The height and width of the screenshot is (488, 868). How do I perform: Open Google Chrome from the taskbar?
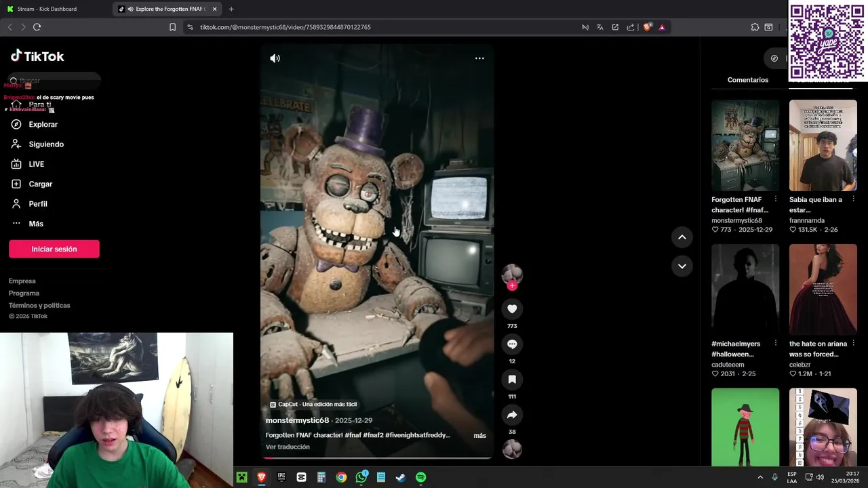click(x=341, y=478)
